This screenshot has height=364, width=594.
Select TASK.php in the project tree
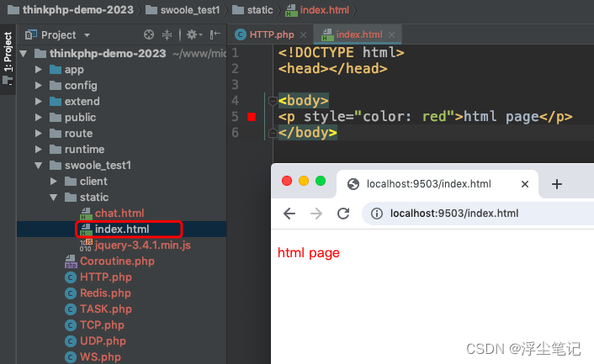98,309
